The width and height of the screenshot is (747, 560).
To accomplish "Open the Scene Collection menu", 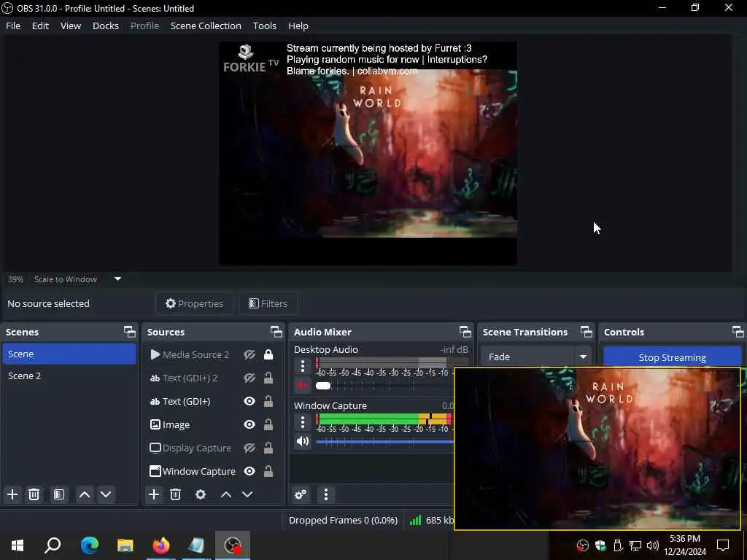I will point(206,26).
